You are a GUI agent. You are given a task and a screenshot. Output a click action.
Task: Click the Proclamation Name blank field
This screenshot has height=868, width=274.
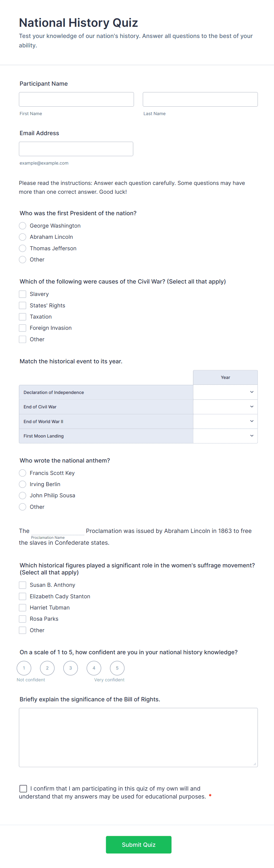click(57, 530)
